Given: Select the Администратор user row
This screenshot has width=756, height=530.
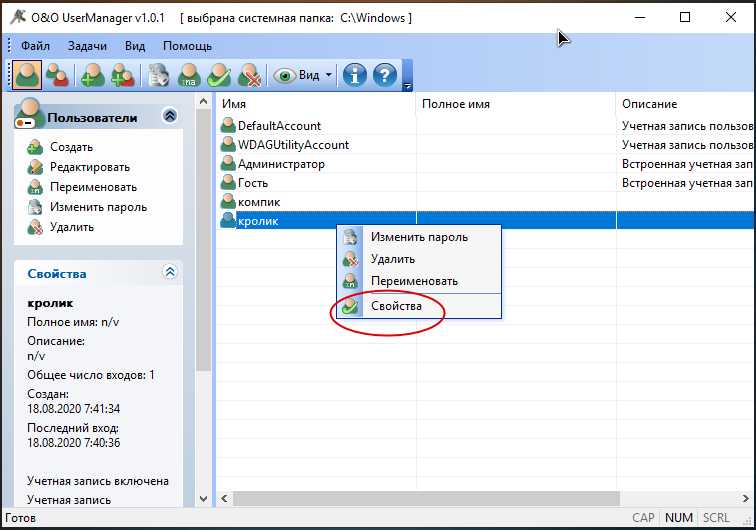Looking at the screenshot, I should coord(486,164).
